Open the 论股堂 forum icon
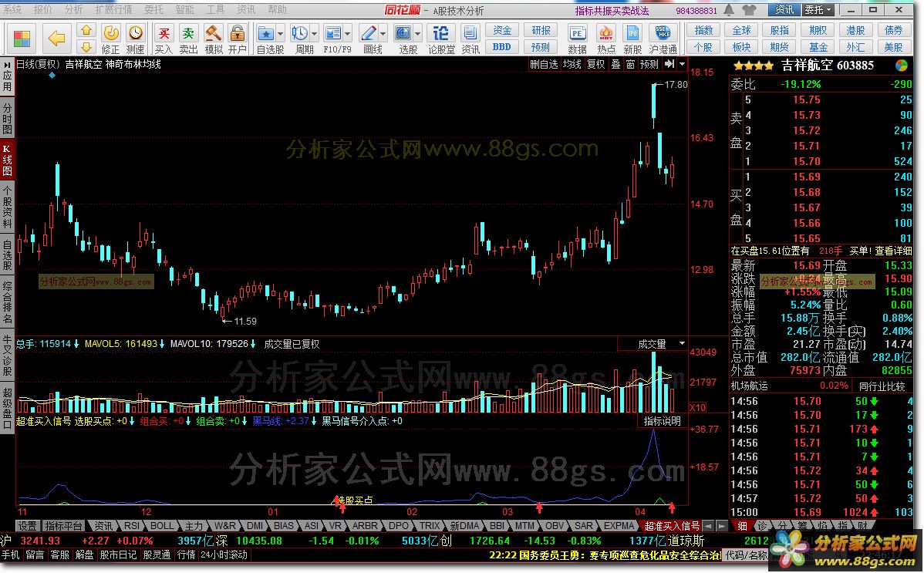The image size is (924, 573). (440, 33)
